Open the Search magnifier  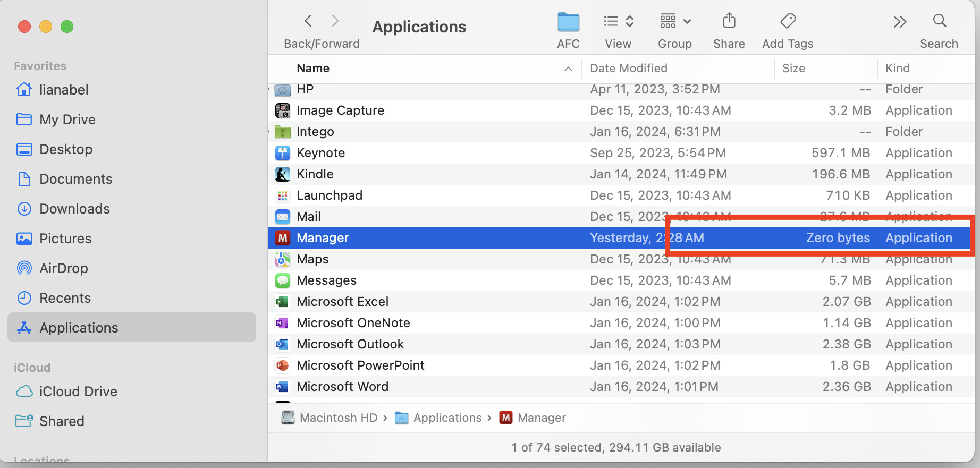point(940,21)
